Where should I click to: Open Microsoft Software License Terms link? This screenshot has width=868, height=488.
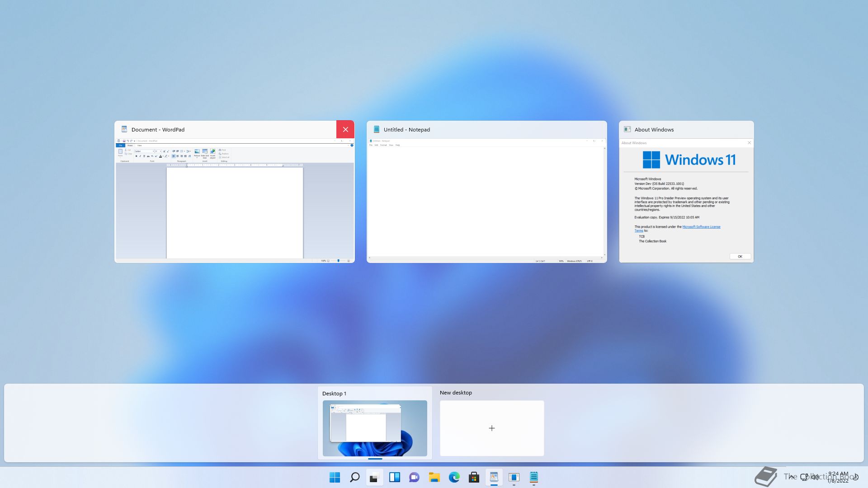(701, 227)
